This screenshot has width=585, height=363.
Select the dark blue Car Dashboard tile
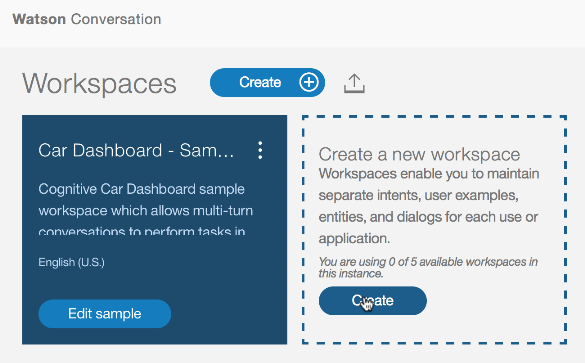pyautogui.click(x=154, y=229)
